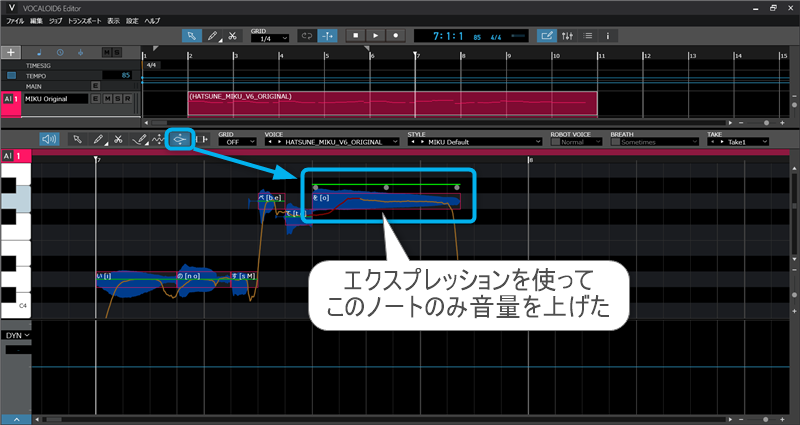Open the top GRID 1/4 dropdown
This screenshot has width=800, height=425.
[270, 39]
